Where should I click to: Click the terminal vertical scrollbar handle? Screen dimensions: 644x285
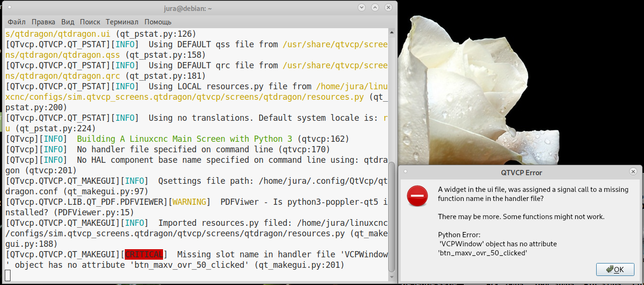[x=392, y=216]
